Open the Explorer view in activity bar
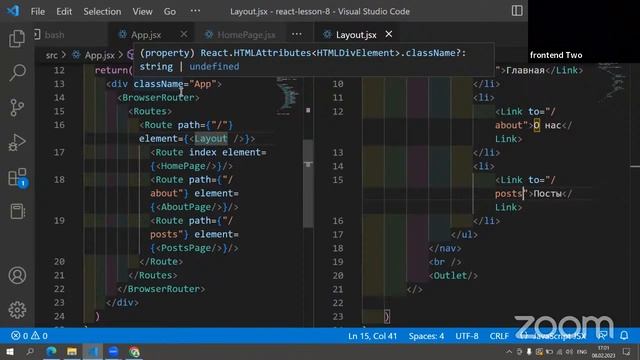 click(x=17, y=39)
